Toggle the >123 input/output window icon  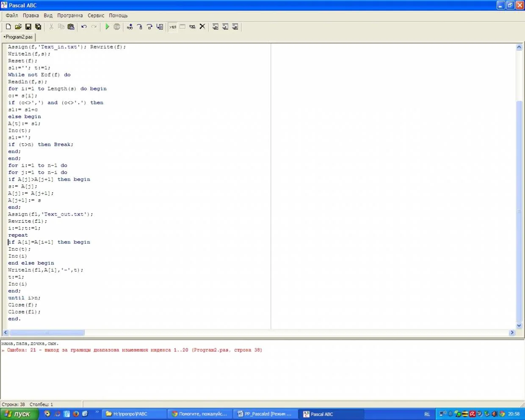(x=173, y=27)
